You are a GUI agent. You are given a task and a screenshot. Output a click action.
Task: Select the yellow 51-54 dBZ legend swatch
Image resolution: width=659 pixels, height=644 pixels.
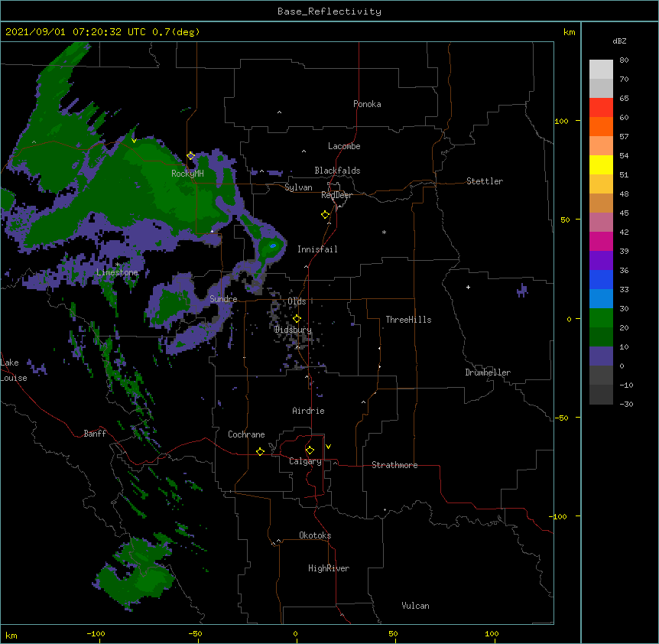(601, 164)
